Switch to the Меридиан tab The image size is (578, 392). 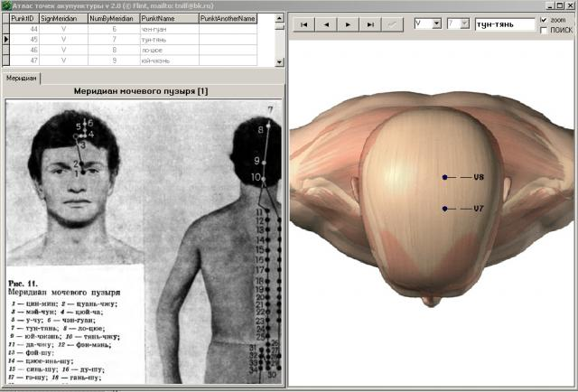click(22, 79)
